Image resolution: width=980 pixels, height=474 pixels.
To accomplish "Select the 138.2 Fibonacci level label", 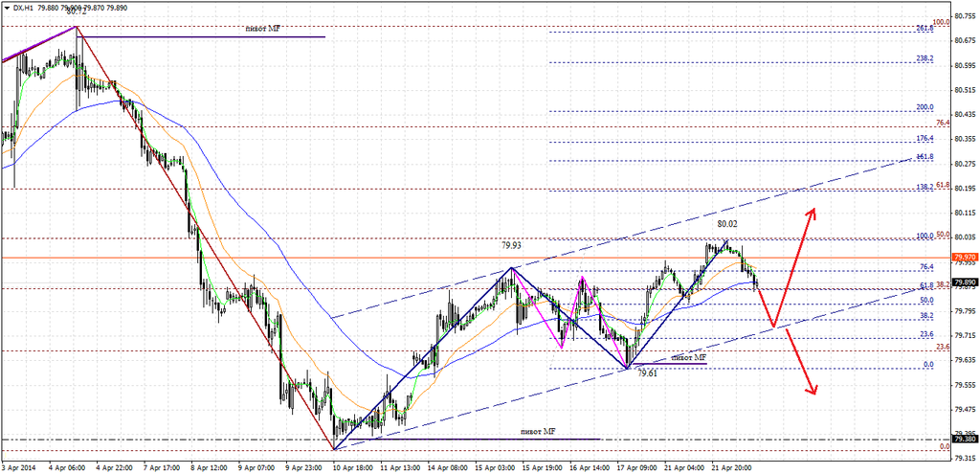I will tap(925, 187).
